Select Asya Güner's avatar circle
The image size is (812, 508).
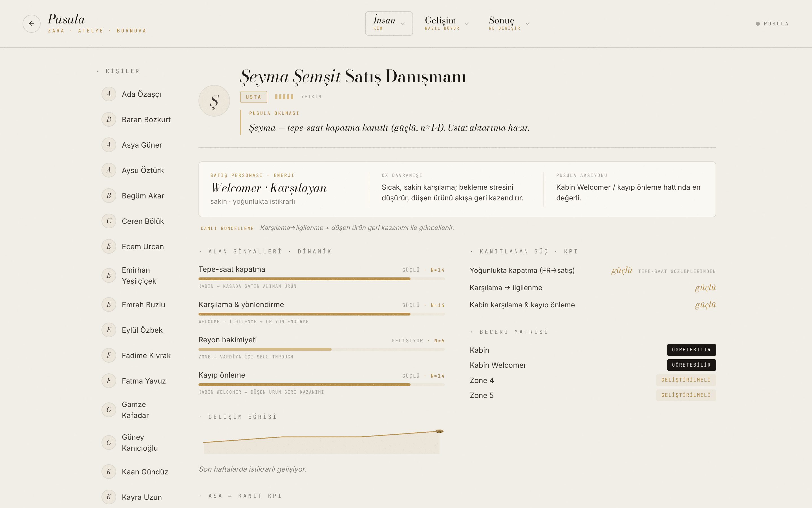[109, 145]
